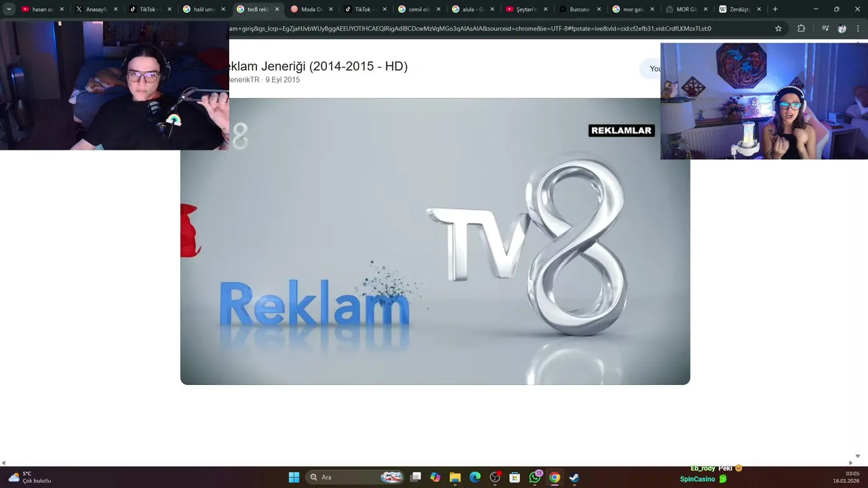Image resolution: width=868 pixels, height=488 pixels.
Task: Open a new Chrome tab
Action: point(775,9)
